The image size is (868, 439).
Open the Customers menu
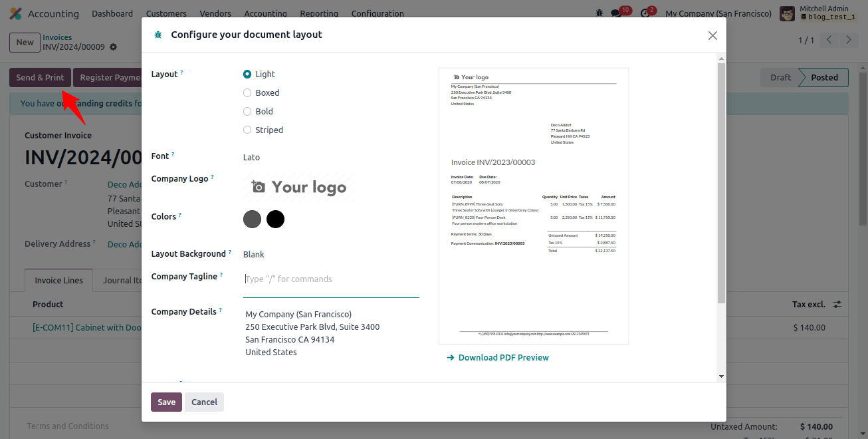pos(166,13)
